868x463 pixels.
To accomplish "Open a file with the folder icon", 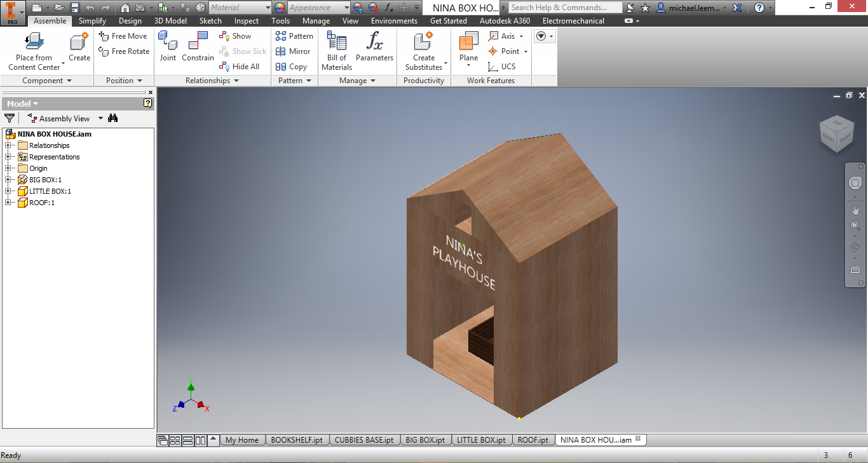I will pos(59,8).
